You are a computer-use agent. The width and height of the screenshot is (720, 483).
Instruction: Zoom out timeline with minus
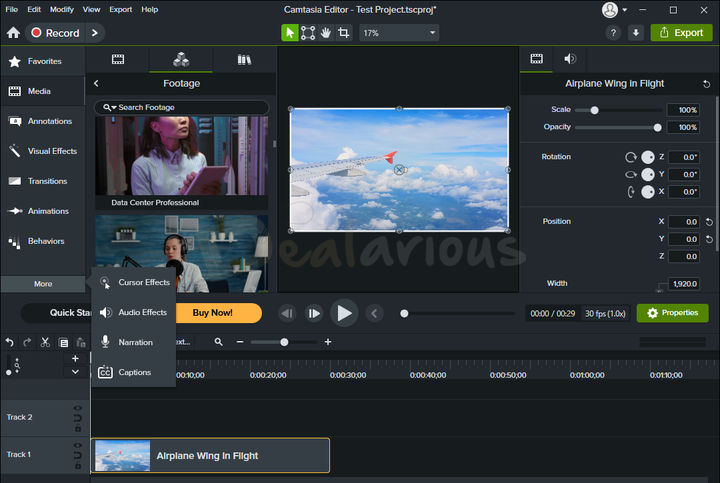click(x=240, y=342)
